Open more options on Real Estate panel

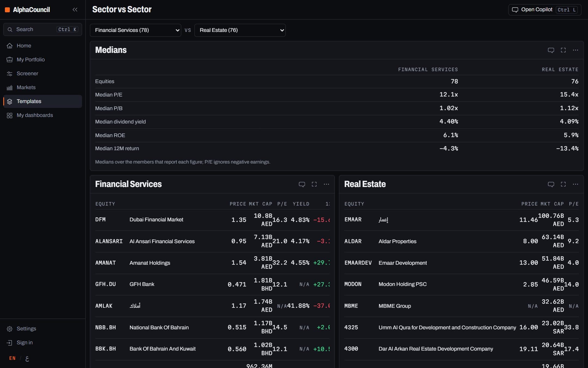pyautogui.click(x=575, y=184)
